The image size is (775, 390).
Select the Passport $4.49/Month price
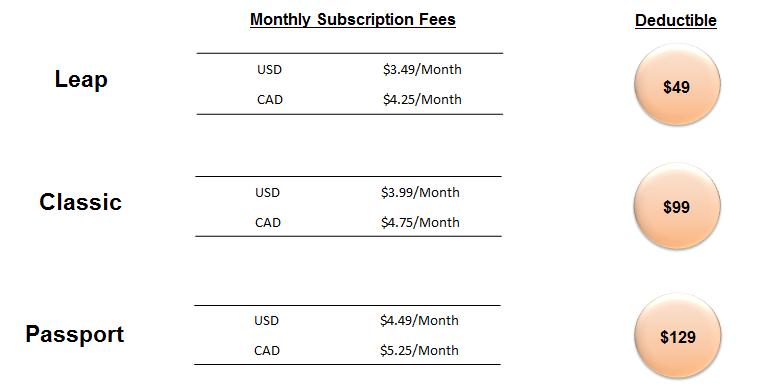[419, 320]
